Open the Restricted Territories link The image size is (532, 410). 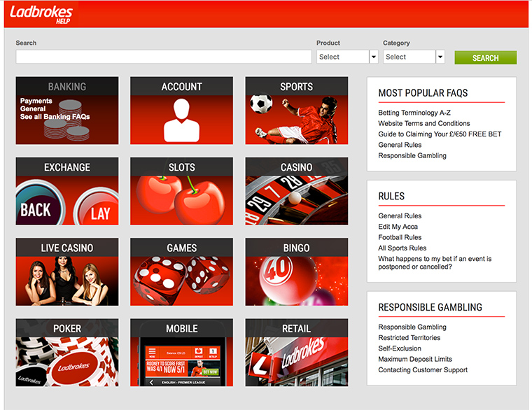coord(409,338)
